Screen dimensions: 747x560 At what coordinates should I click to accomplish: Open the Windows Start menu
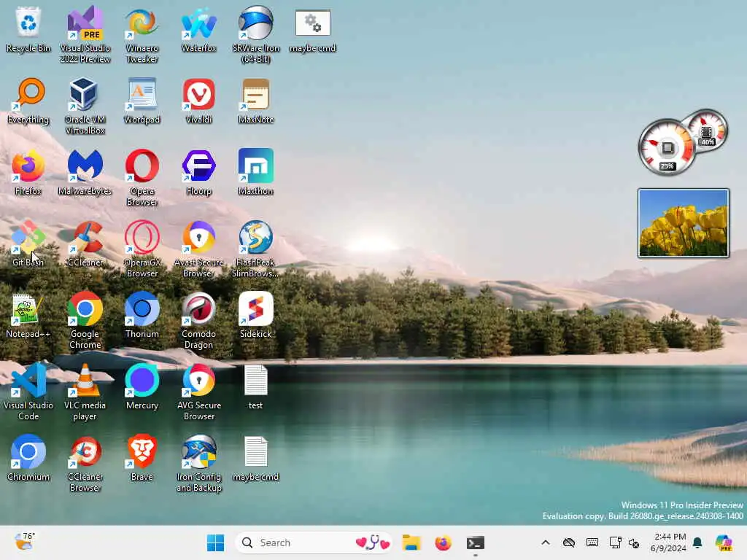[215, 542]
